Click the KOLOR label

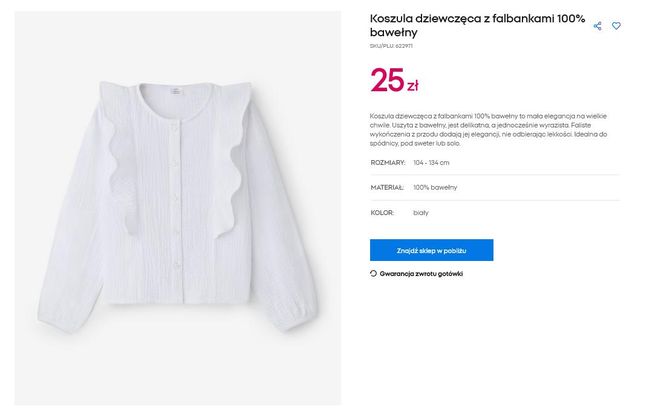(x=382, y=213)
